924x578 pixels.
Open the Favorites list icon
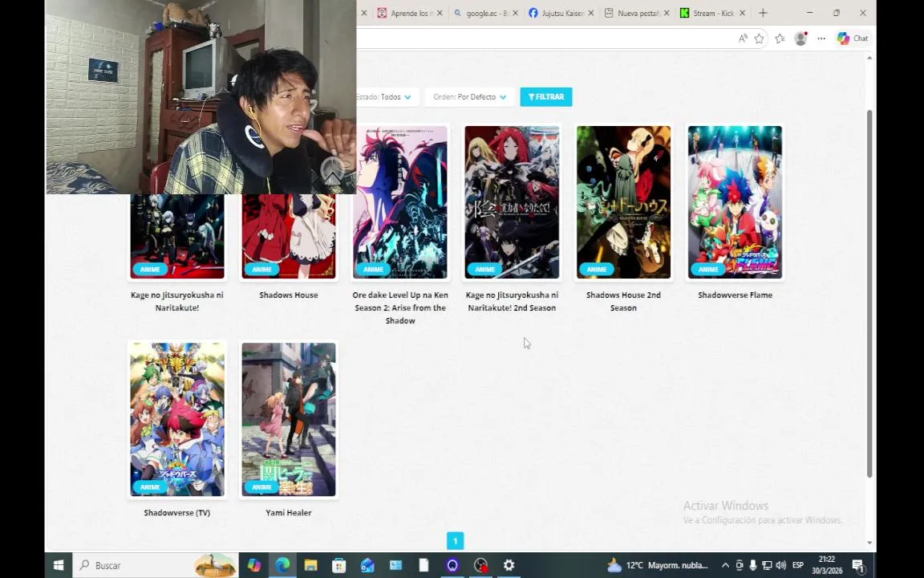click(780, 39)
